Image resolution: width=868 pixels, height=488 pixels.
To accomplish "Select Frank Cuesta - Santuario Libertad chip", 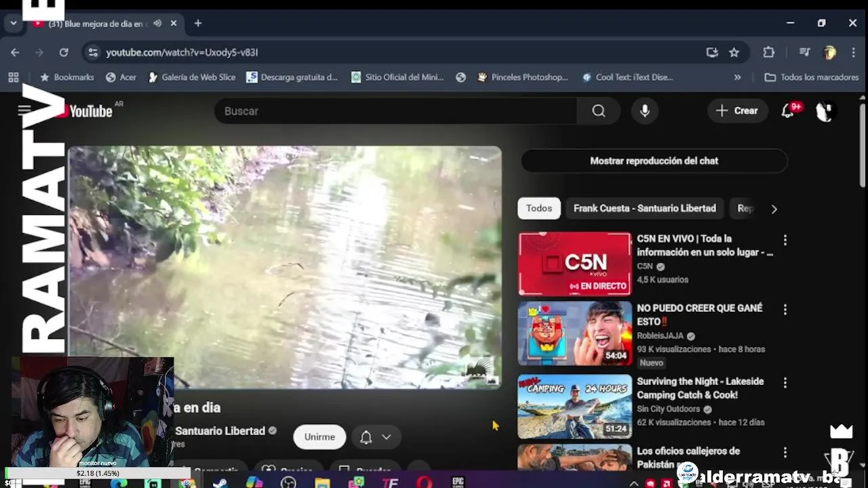I will (x=644, y=208).
